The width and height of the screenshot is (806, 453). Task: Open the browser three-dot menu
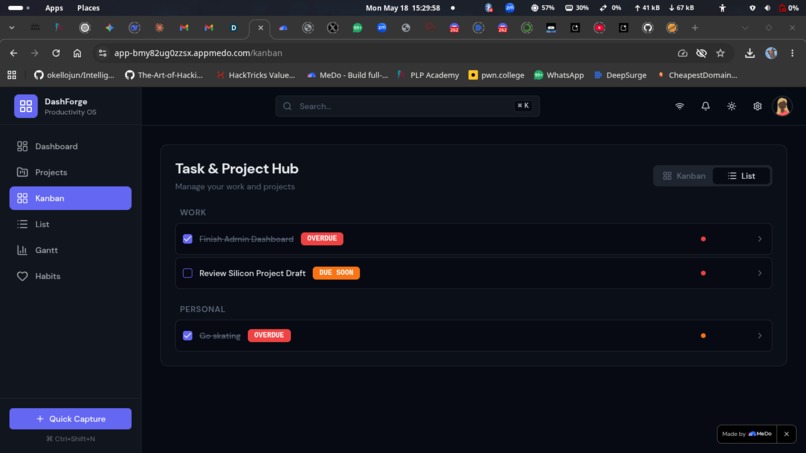[x=792, y=53]
